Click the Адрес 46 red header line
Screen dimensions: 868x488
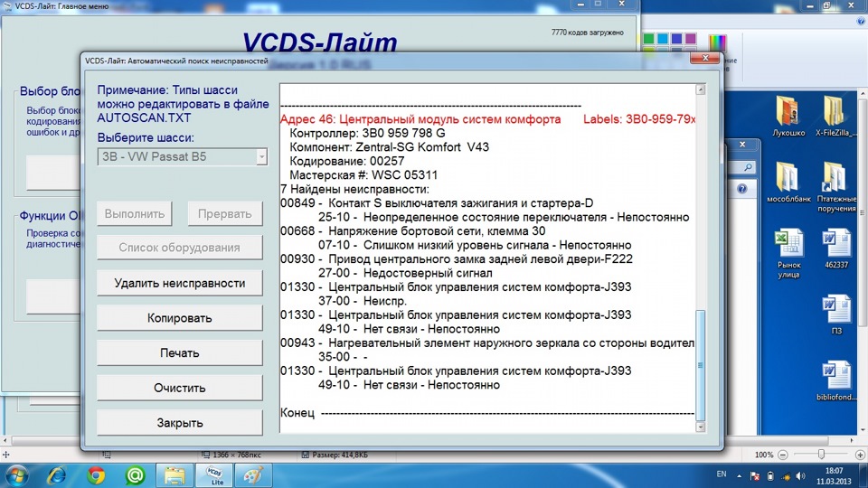click(420, 119)
